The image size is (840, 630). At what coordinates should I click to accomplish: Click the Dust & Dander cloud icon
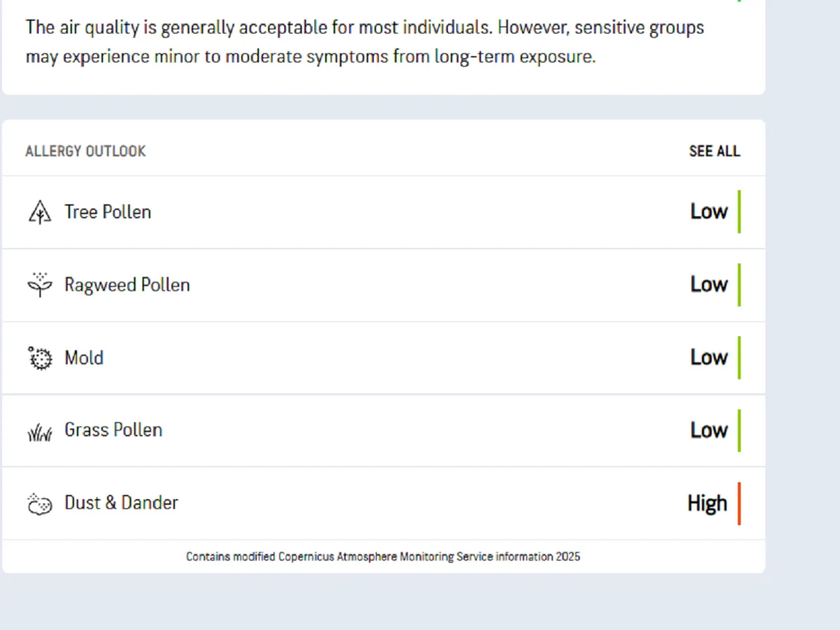click(40, 503)
